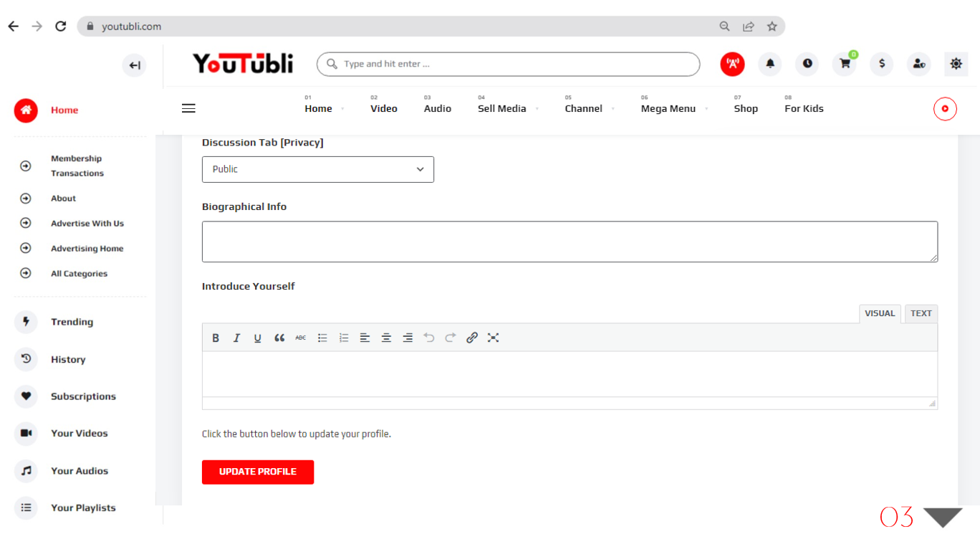
Task: Open All Categories sidebar link
Action: pos(79,274)
